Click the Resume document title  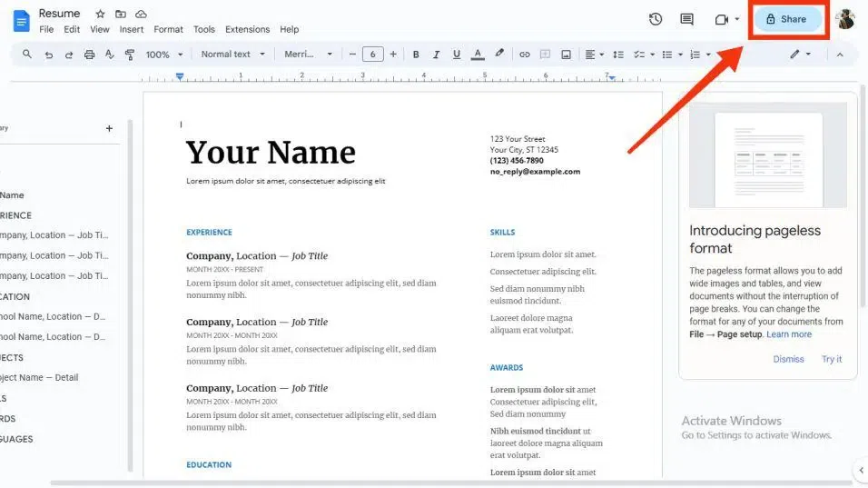pyautogui.click(x=59, y=14)
